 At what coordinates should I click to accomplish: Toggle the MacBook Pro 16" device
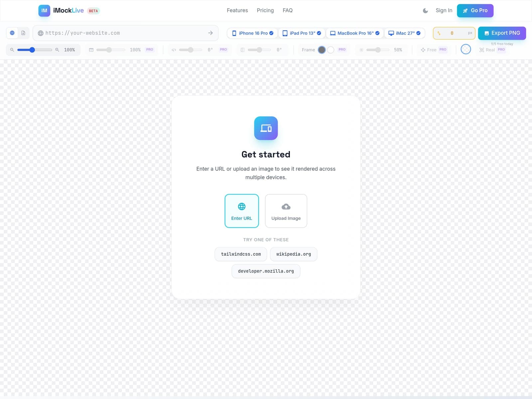click(355, 33)
